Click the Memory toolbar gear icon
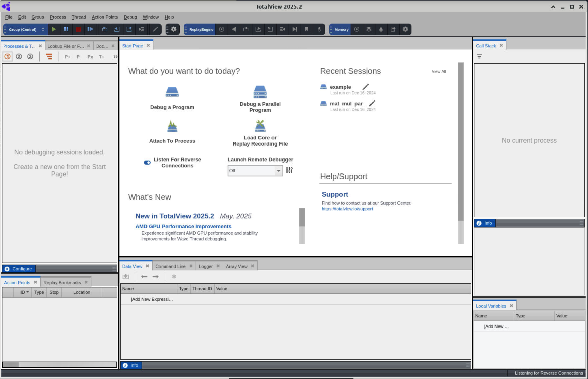This screenshot has height=379, width=588. (x=405, y=29)
